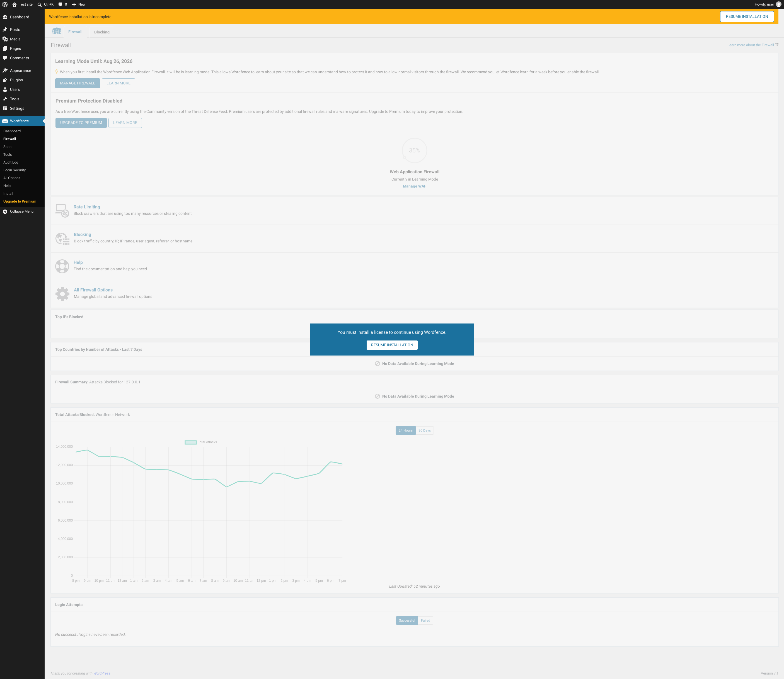Click the Pages icon in sidebar
The image size is (784, 679).
pyautogui.click(x=5, y=48)
